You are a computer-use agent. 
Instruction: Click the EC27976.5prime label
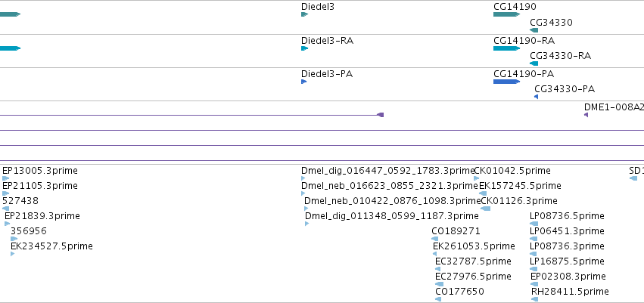point(474,277)
